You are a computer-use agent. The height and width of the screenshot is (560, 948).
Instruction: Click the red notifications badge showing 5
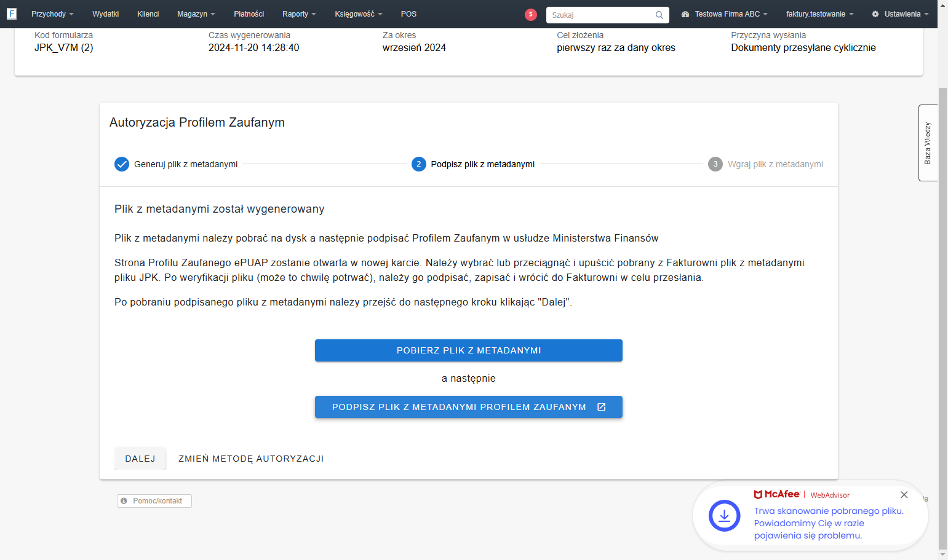pos(531,14)
